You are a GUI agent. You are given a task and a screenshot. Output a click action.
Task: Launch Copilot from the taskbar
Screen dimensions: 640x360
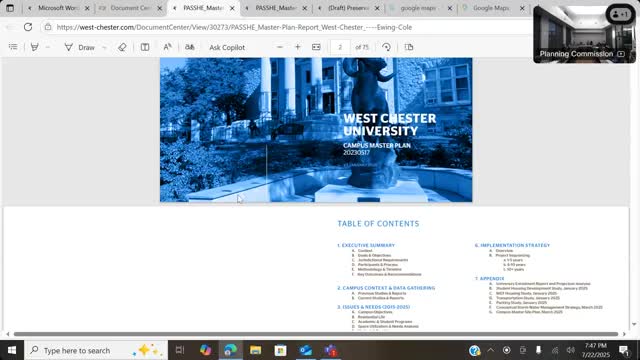205,350
